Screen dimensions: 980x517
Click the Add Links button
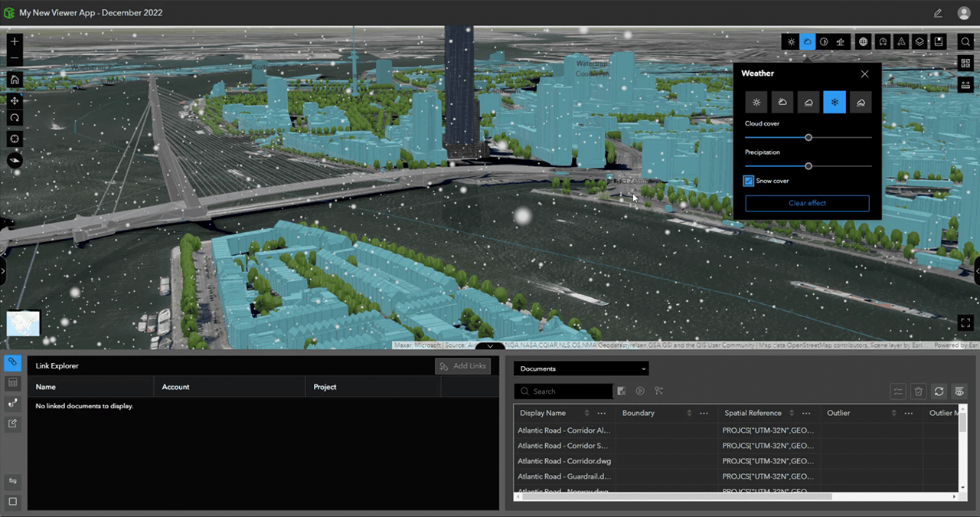coord(462,366)
